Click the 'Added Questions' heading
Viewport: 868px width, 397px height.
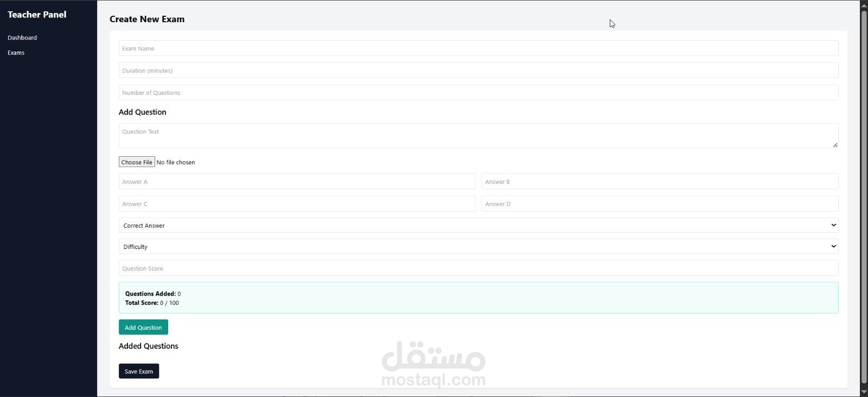coord(149,346)
